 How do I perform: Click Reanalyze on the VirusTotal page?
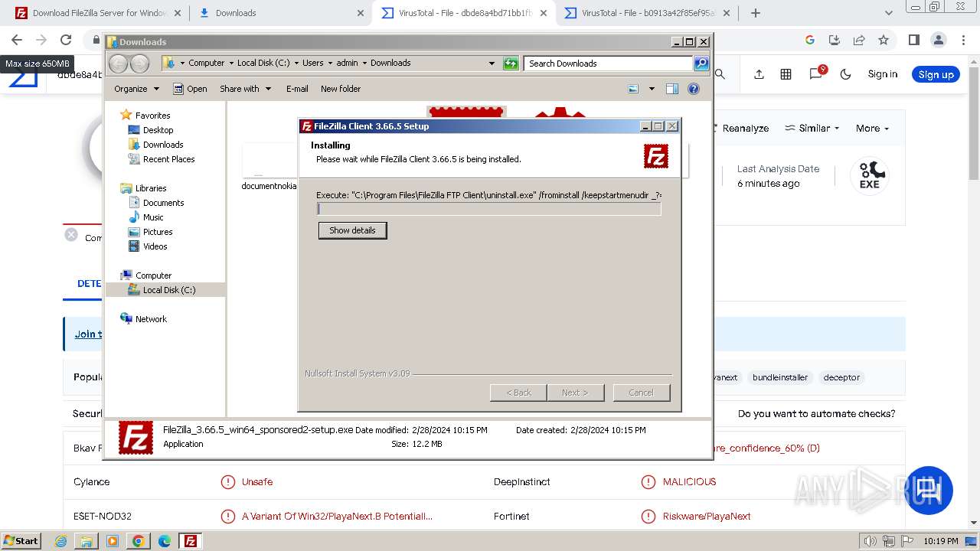click(x=744, y=129)
